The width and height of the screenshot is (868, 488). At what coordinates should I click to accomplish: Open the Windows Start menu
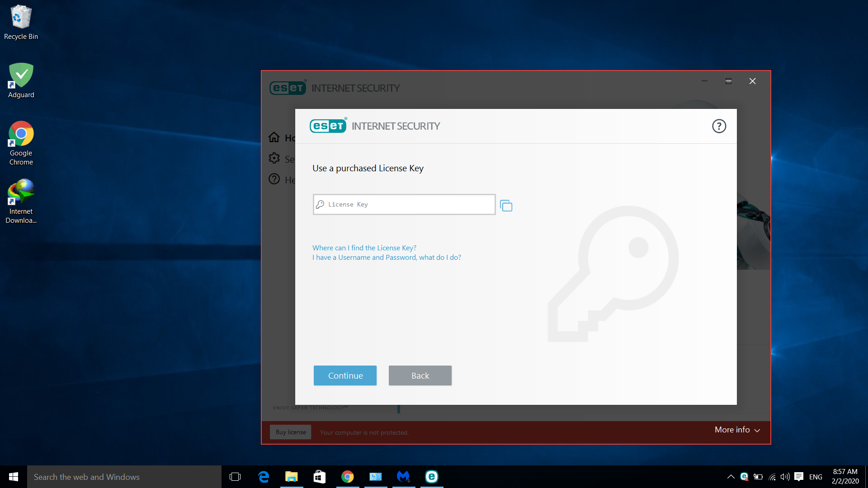point(14,477)
